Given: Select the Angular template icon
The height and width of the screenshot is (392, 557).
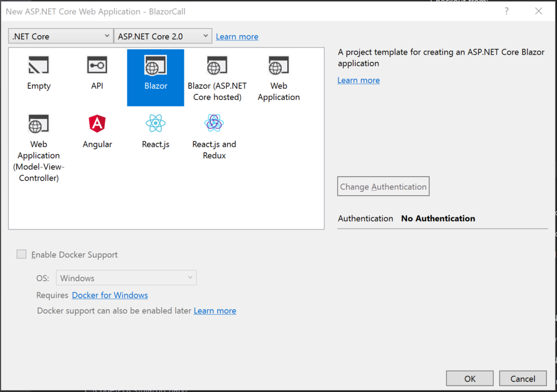Looking at the screenshot, I should pos(97,125).
